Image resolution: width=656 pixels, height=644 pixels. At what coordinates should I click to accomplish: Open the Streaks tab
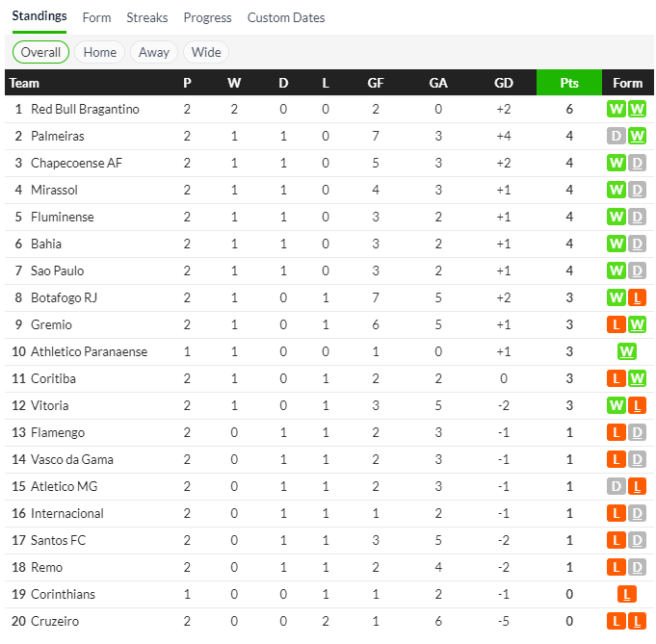pos(146,17)
